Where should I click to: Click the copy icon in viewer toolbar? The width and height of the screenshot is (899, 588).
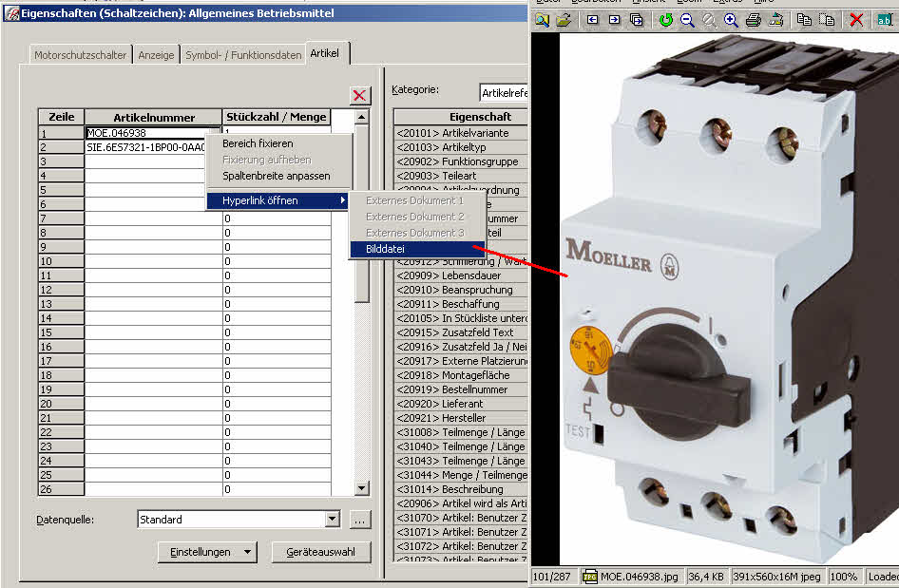click(804, 20)
